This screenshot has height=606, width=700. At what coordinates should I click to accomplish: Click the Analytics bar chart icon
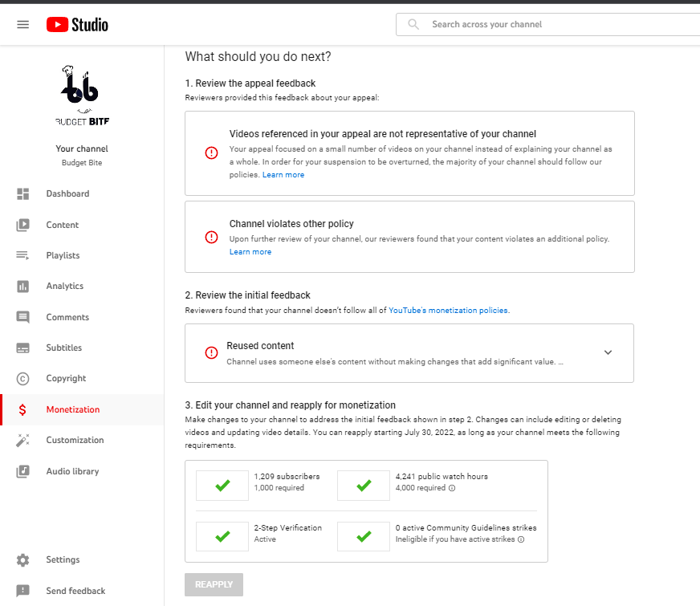[x=22, y=286]
